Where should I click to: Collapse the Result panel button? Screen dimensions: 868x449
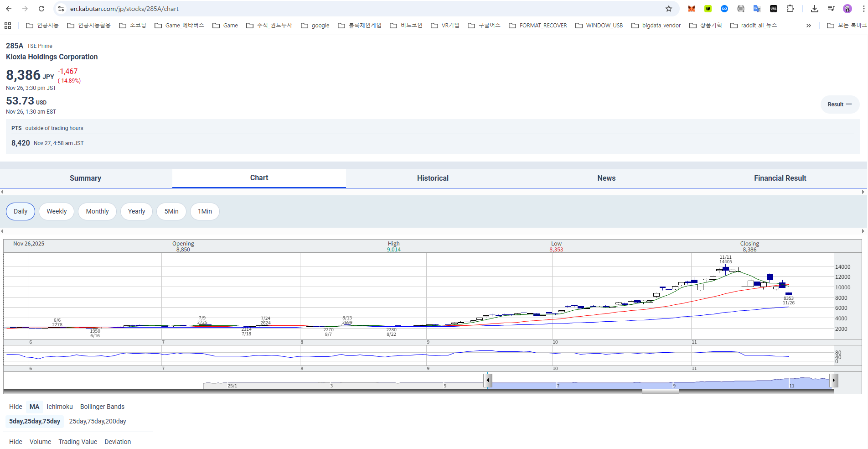coord(840,104)
